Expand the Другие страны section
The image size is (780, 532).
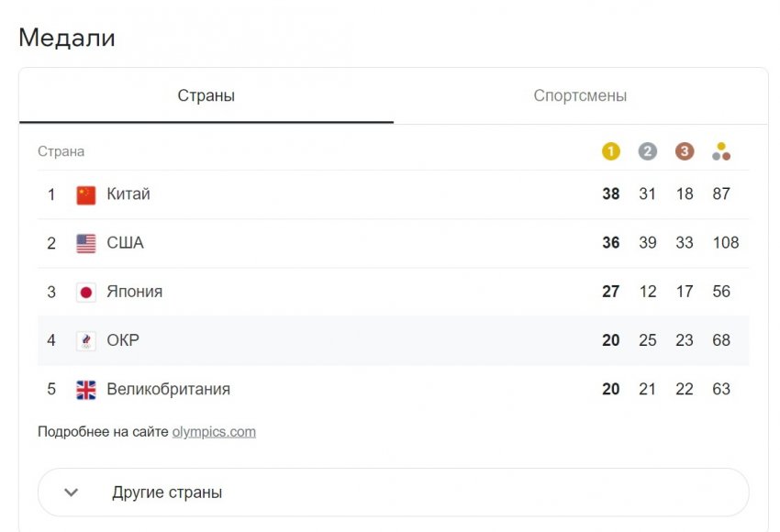click(166, 492)
